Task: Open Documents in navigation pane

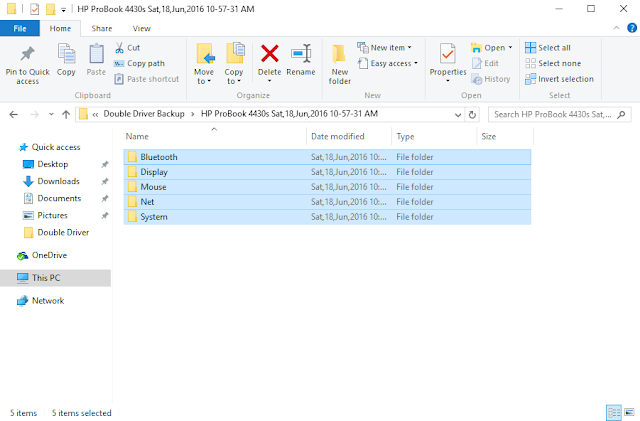Action: point(59,198)
